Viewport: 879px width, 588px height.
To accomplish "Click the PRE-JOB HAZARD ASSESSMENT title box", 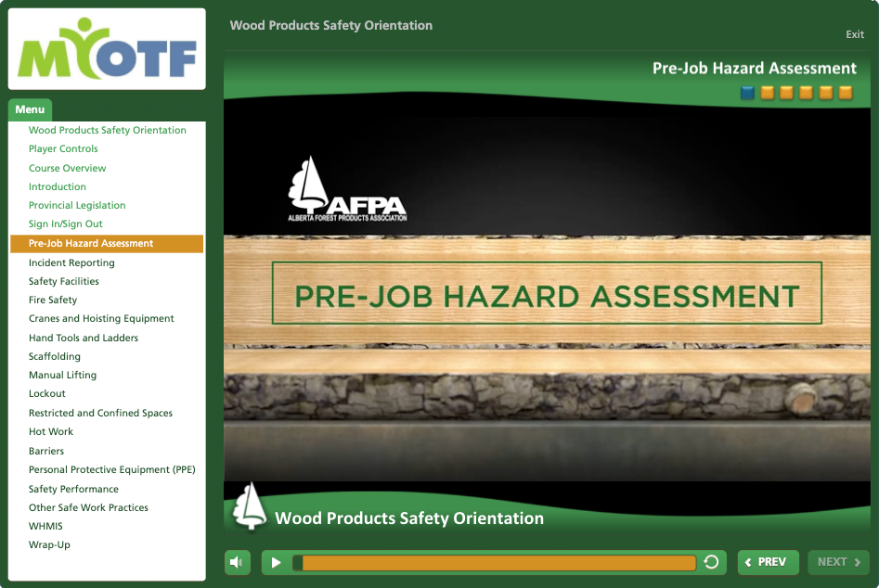I will (x=547, y=293).
